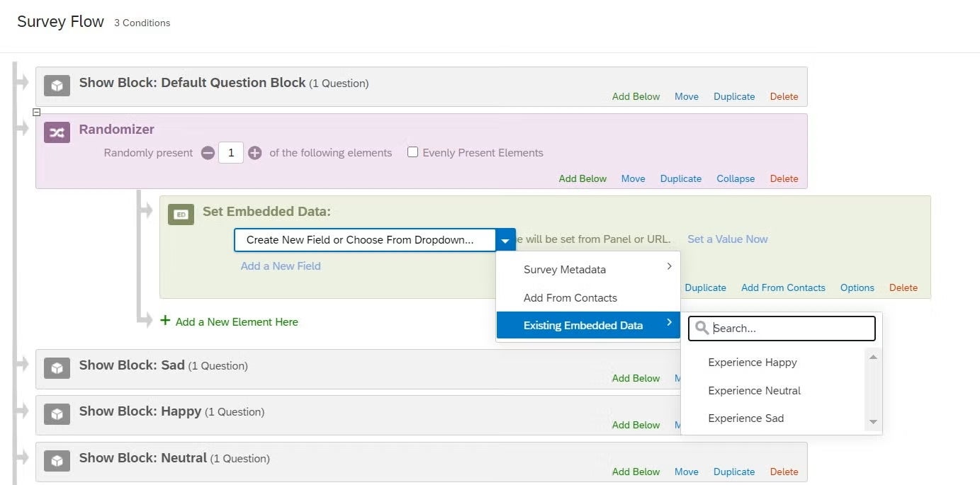The image size is (980, 485).
Task: Click Set a Value Now link
Action: (x=728, y=239)
